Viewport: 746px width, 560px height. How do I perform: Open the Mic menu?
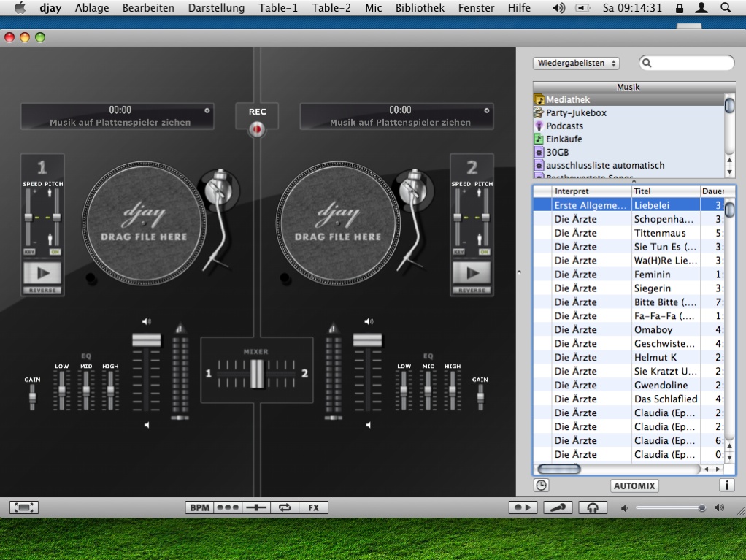coord(374,7)
